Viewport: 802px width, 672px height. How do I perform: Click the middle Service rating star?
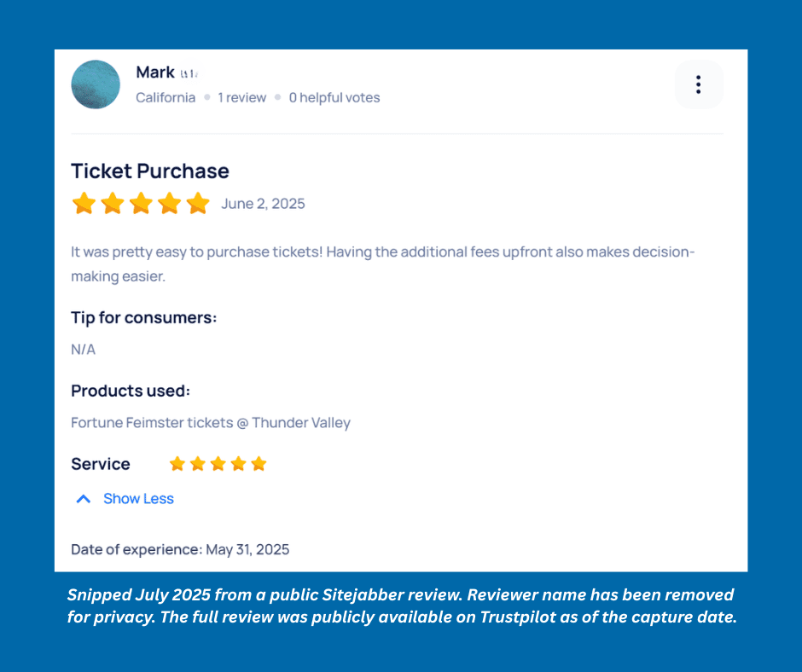tap(218, 464)
